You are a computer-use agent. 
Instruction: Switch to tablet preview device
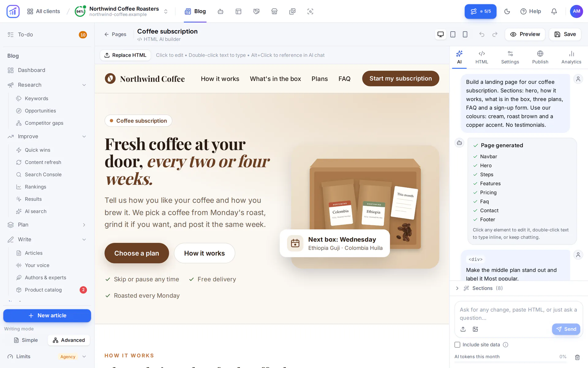(453, 34)
